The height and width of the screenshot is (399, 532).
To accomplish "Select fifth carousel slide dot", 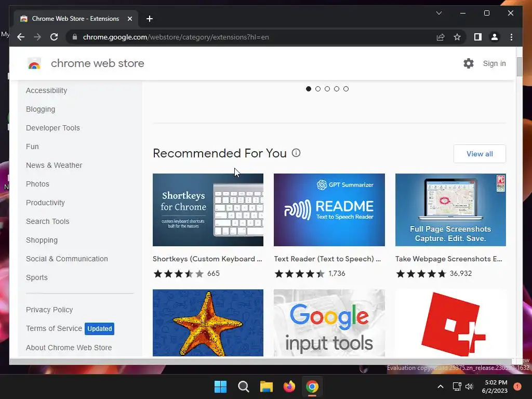I will coord(345,89).
